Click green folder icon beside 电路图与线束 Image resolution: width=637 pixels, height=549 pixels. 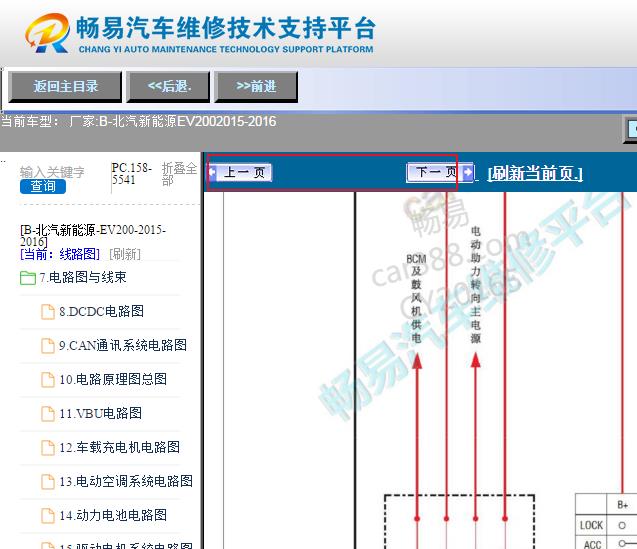[x=28, y=278]
